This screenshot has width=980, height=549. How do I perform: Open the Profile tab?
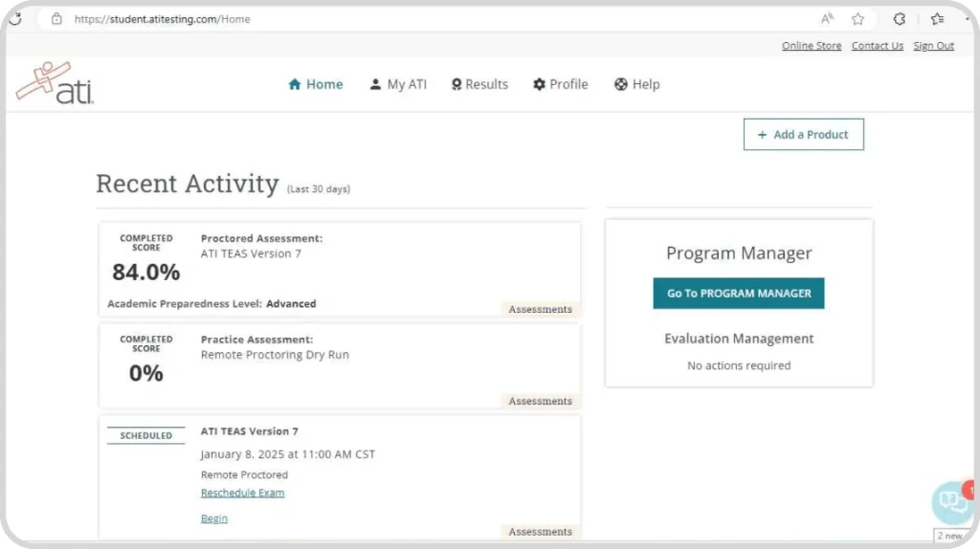coord(561,84)
